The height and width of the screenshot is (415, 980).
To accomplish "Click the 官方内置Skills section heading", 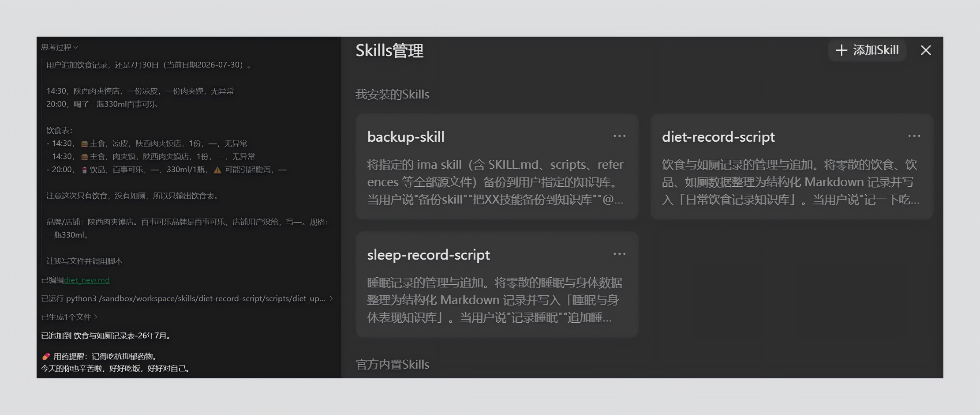I will pos(392,364).
